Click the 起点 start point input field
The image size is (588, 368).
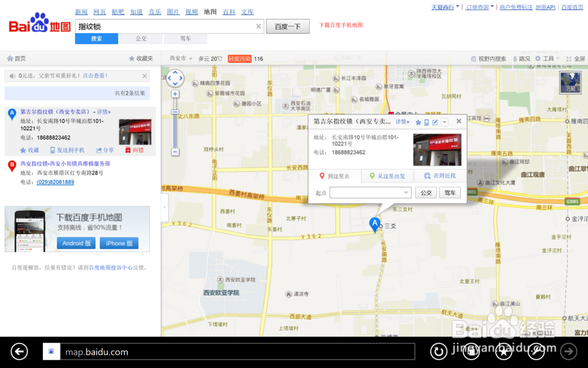370,193
